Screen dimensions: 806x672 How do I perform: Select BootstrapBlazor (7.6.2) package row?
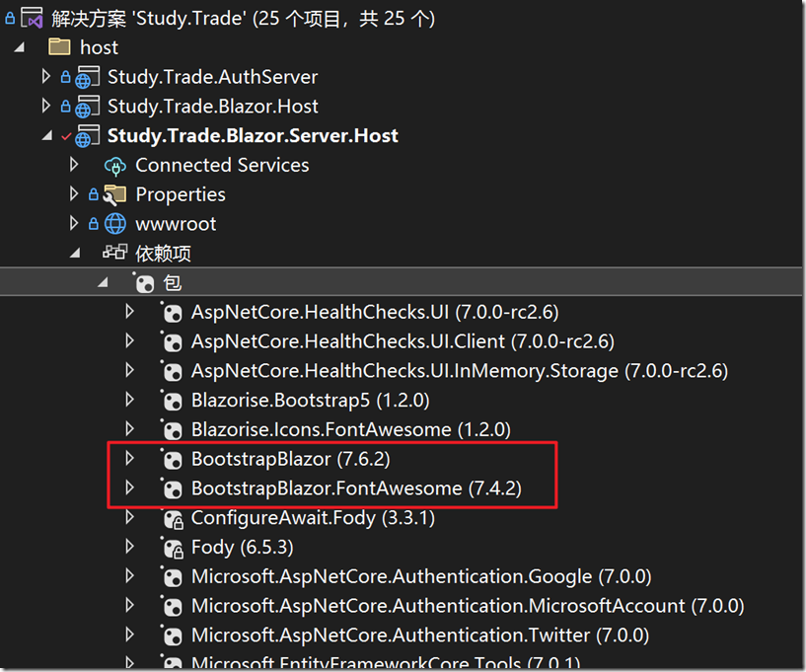tap(291, 459)
